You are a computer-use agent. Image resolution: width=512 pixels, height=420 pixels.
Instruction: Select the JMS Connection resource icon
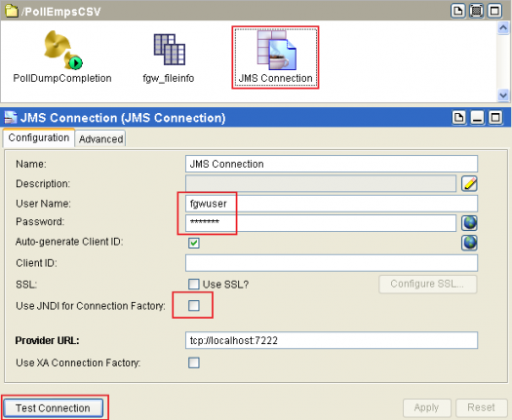point(277,50)
